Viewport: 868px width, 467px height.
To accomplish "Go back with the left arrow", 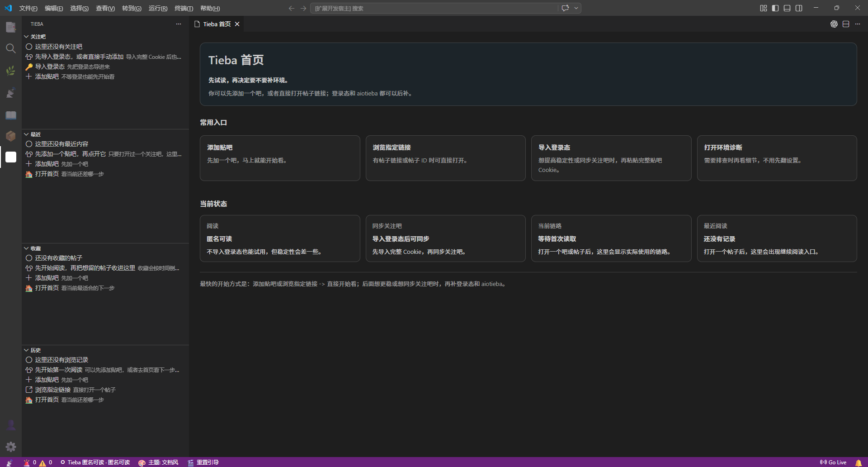I will (292, 8).
